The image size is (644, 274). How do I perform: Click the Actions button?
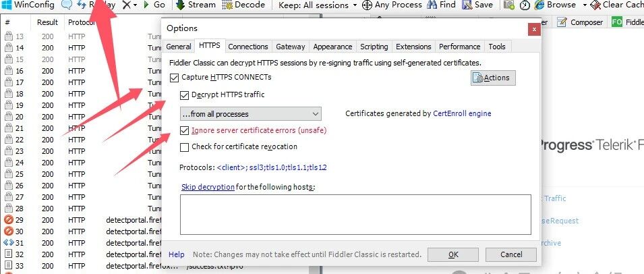tap(493, 78)
